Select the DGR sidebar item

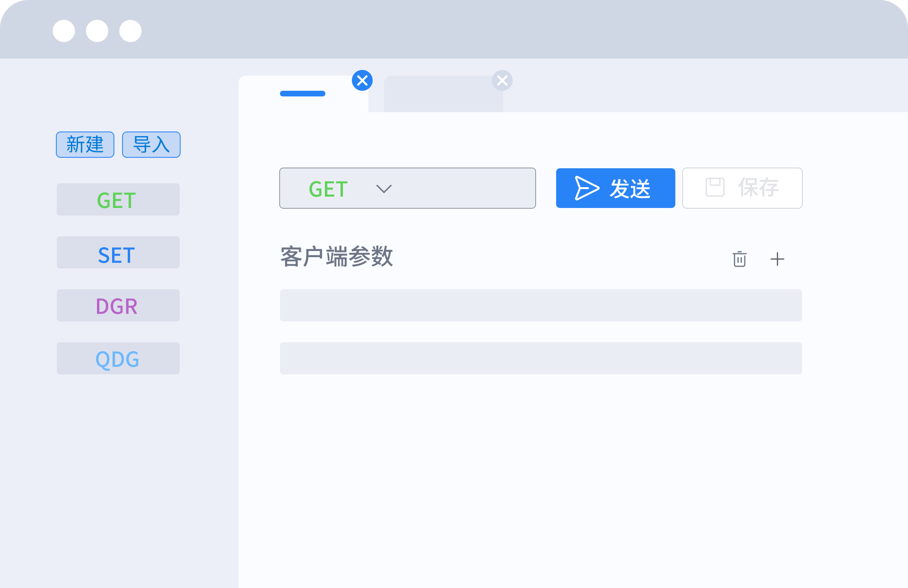pos(118,305)
